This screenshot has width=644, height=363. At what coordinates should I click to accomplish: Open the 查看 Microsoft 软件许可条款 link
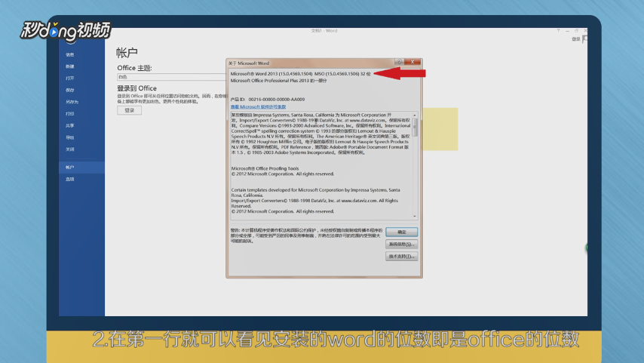(x=258, y=107)
